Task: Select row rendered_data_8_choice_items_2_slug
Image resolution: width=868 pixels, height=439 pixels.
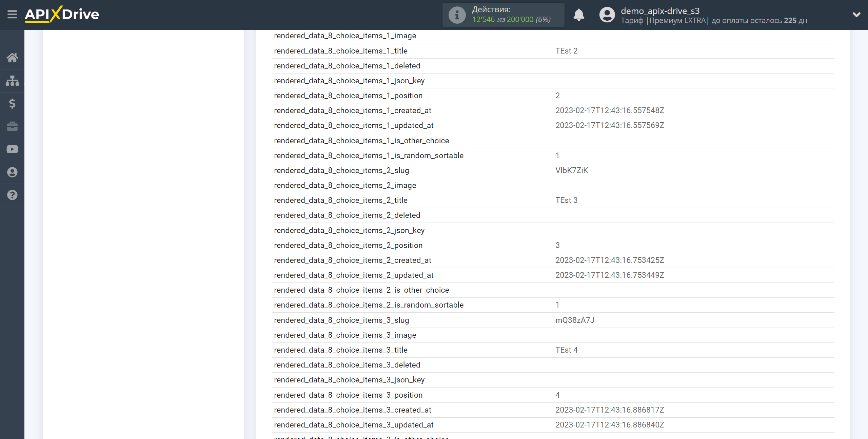Action: click(x=553, y=170)
